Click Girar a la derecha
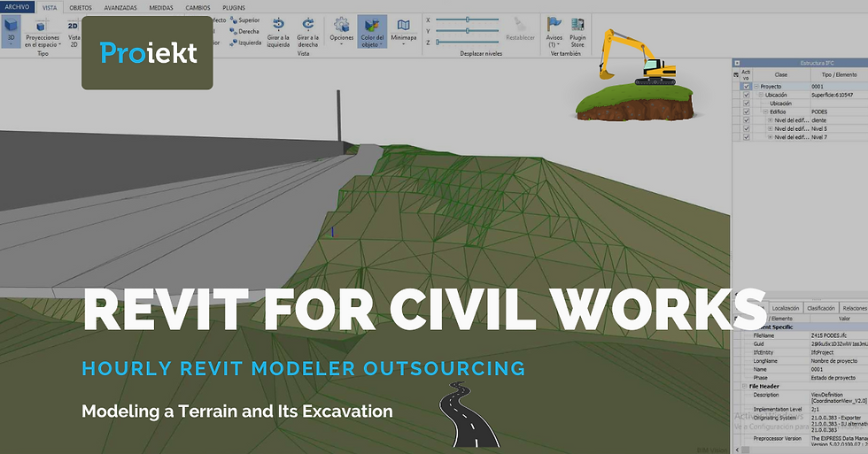Viewport: 868px width, 454px height. point(308,32)
